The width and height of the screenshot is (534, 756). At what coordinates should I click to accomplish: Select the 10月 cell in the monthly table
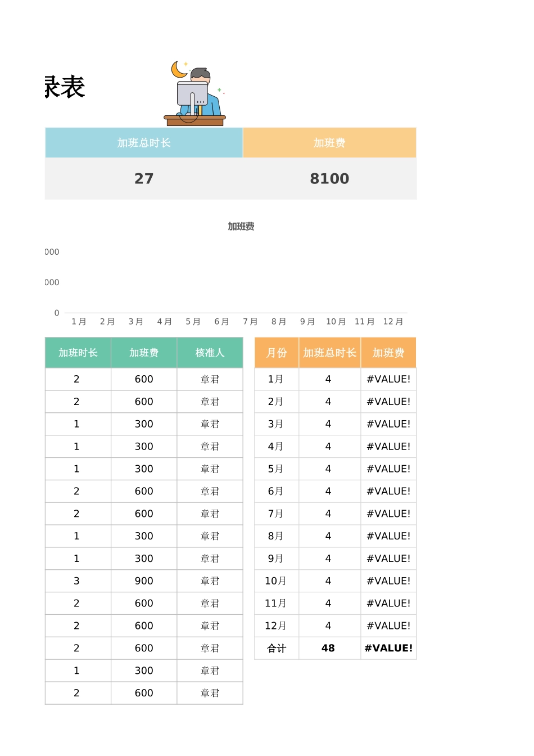[x=276, y=581]
